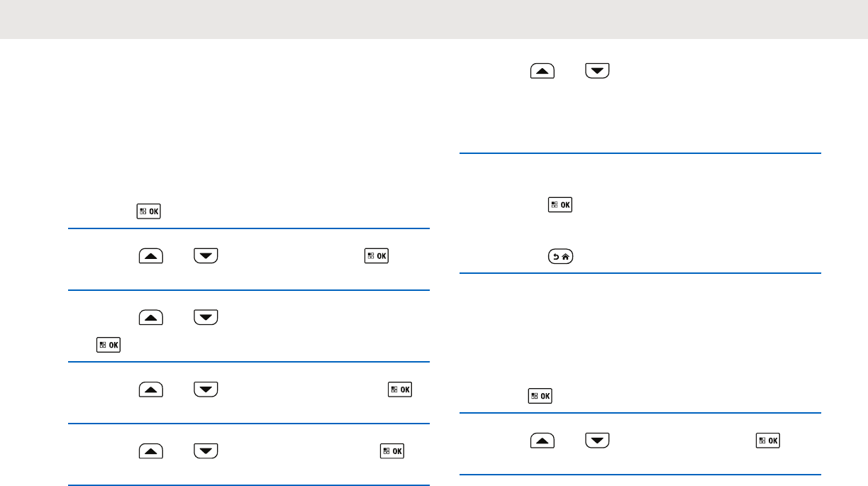Click the OK icon at the bottom-right step's end

coord(769,441)
